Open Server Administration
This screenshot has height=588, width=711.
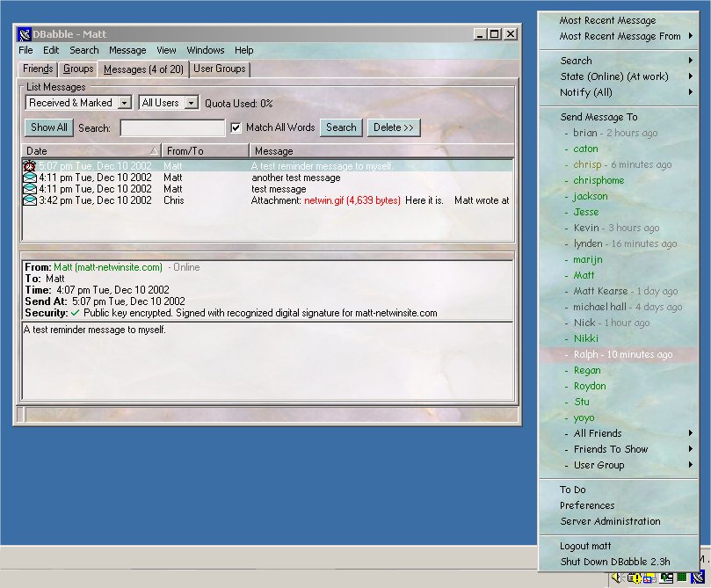tap(620, 521)
